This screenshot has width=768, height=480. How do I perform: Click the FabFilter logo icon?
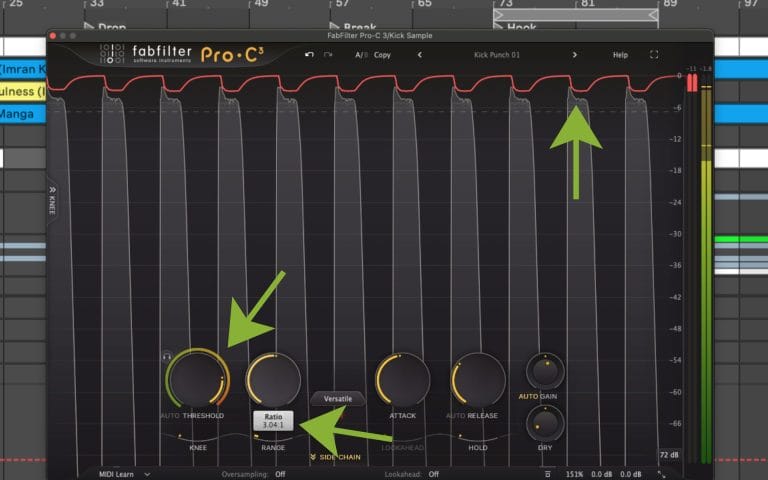pyautogui.click(x=112, y=53)
